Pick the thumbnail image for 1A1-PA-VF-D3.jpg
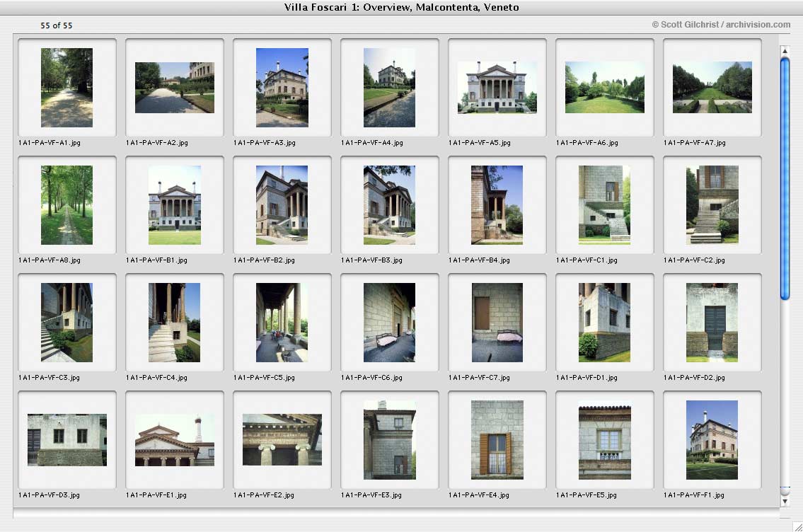 (x=67, y=440)
